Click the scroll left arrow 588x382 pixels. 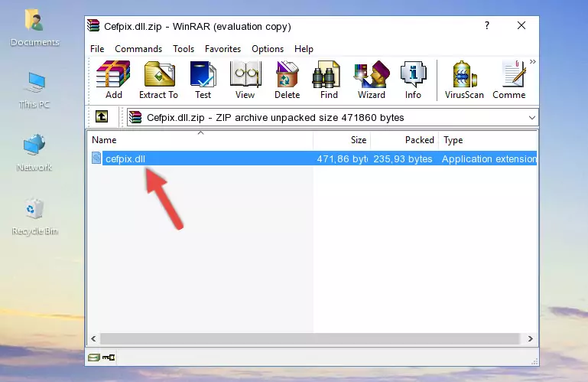(93, 338)
